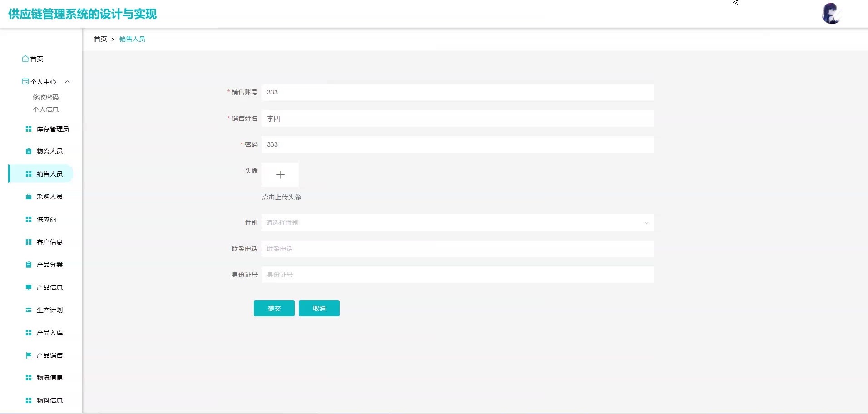The image size is (868, 414).
Task: Click the 性别 field label
Action: tap(251, 222)
